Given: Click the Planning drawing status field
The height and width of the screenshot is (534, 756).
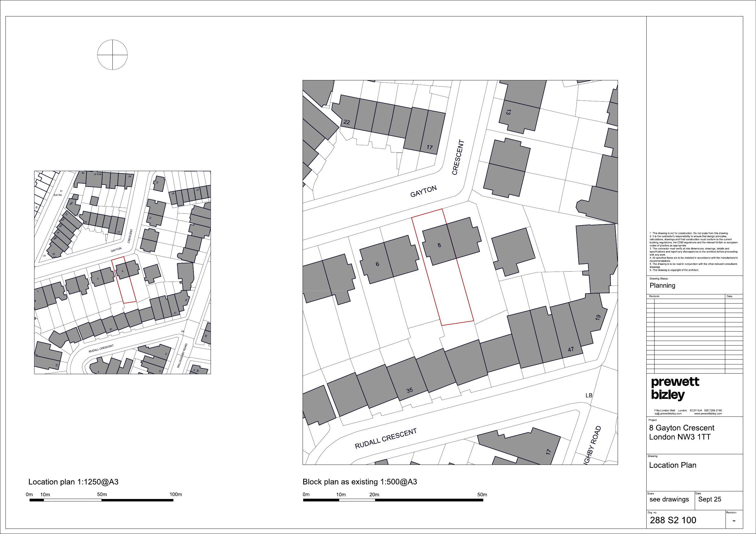Looking at the screenshot, I should click(x=662, y=286).
